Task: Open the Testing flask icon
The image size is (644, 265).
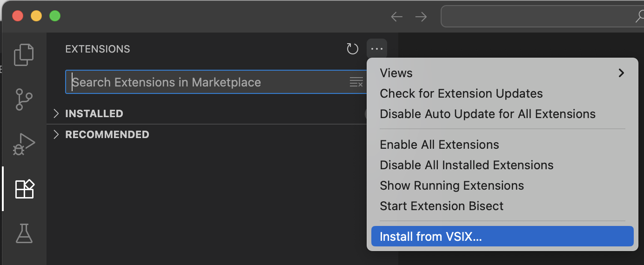Action: pyautogui.click(x=24, y=233)
